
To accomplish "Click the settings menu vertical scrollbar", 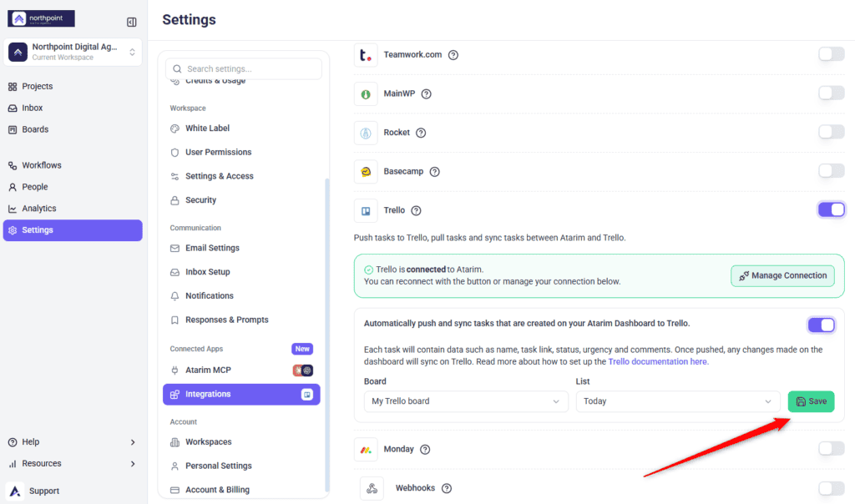I will point(327,335).
